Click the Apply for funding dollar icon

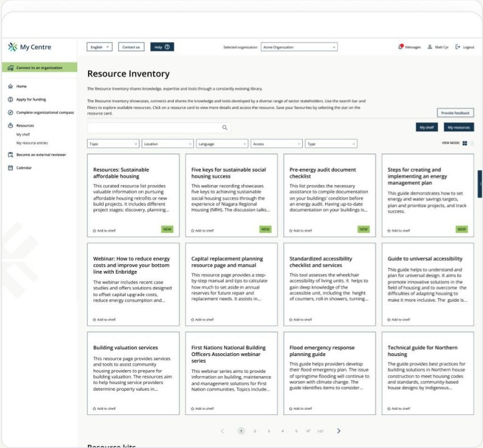[11, 99]
